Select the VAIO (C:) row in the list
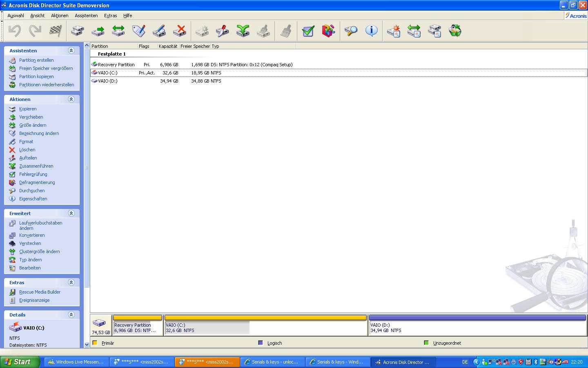The height and width of the screenshot is (368, 588). [x=339, y=73]
